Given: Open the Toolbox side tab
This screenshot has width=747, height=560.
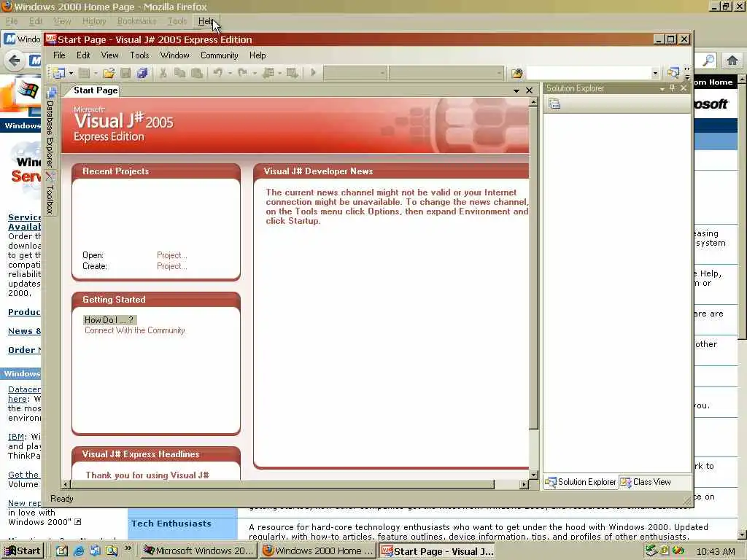Looking at the screenshot, I should tap(50, 192).
